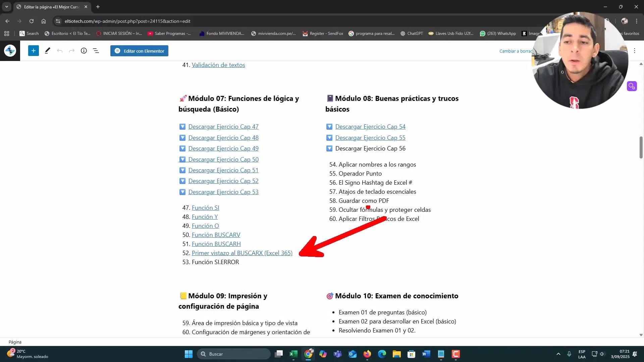The image size is (644, 362).
Task: Open the tab search dropdown arrow
Action: [6, 7]
